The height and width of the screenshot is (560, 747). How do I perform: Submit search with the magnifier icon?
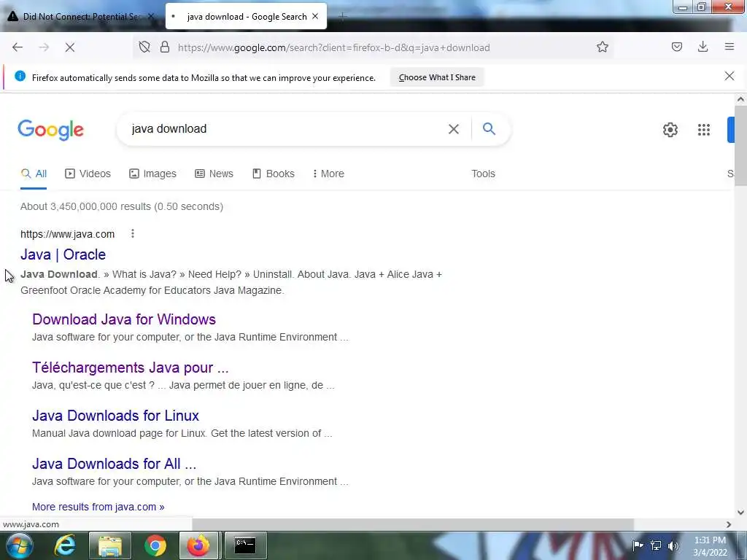click(489, 128)
